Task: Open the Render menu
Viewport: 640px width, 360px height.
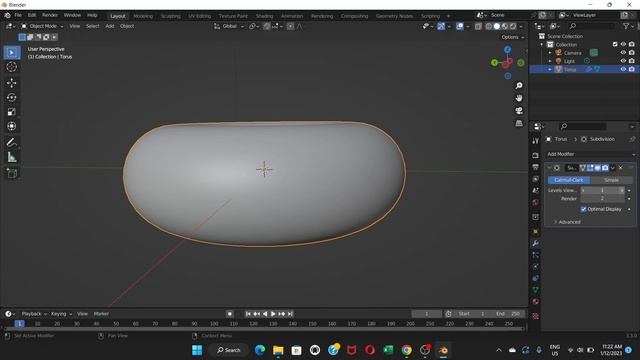Action: click(50, 15)
